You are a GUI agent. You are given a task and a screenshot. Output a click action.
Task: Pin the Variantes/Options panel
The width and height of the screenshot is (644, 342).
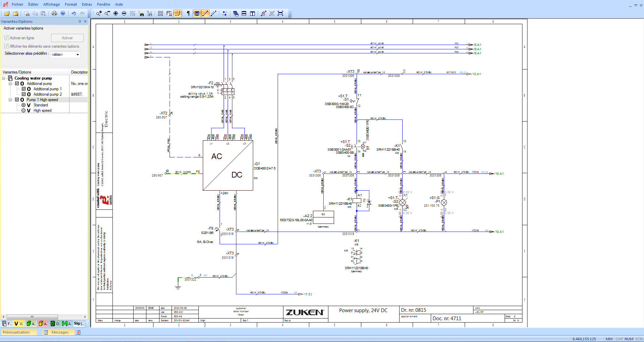(80, 21)
